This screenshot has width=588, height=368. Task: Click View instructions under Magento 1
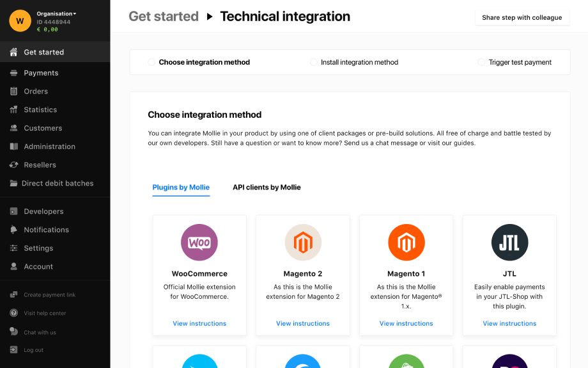click(x=406, y=323)
